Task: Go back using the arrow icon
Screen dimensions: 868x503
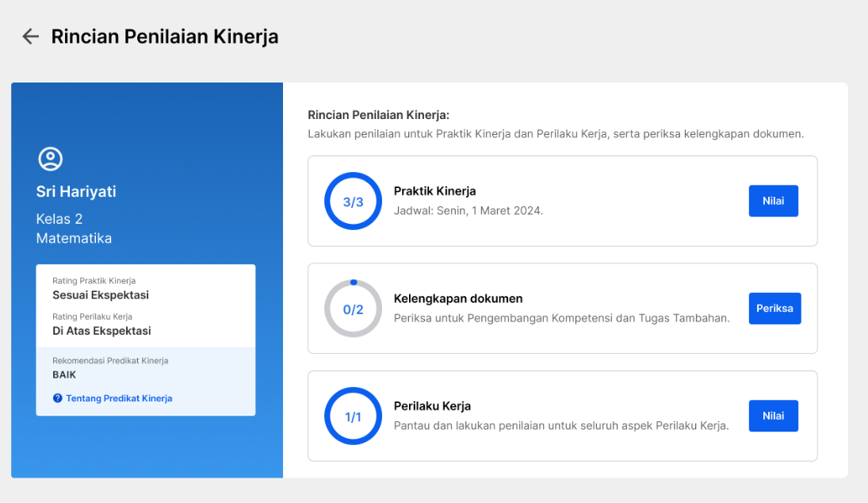Action: [x=30, y=36]
